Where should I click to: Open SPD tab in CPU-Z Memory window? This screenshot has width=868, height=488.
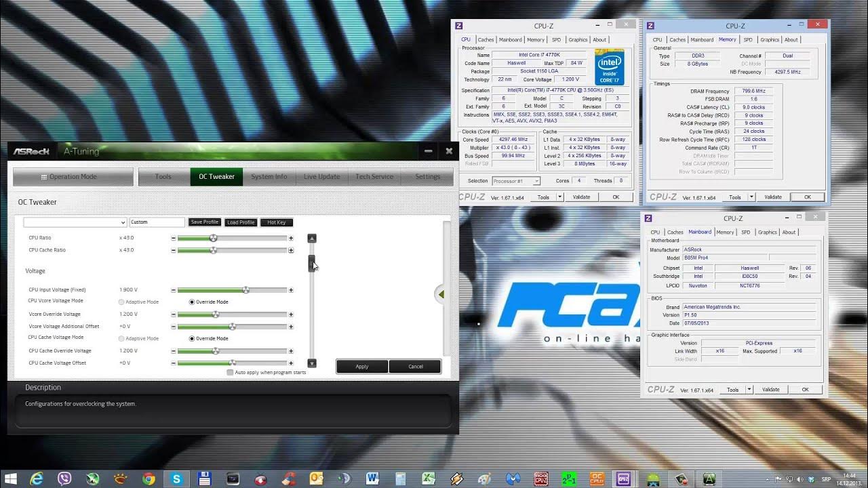pyautogui.click(x=748, y=40)
